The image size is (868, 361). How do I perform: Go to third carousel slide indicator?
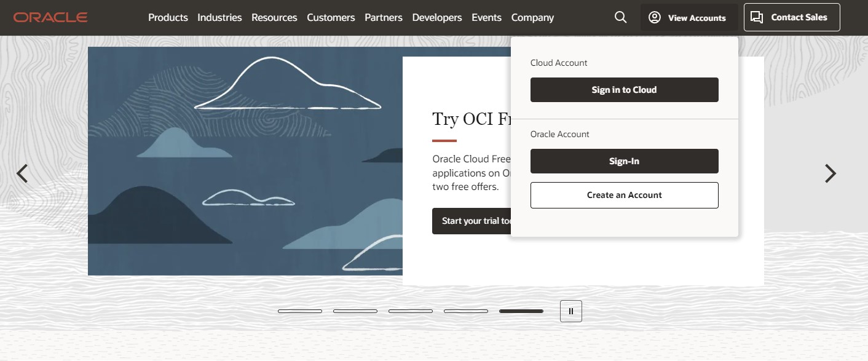tap(411, 311)
